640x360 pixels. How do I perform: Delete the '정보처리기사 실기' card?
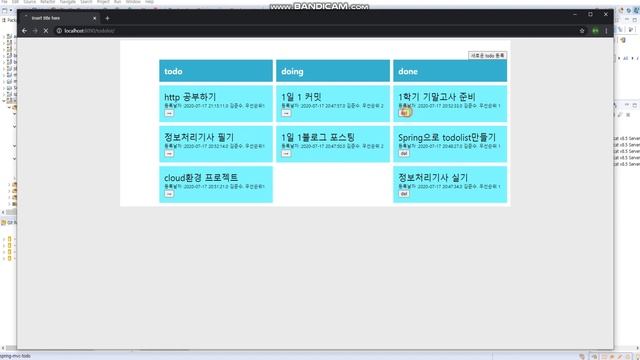pos(404,194)
